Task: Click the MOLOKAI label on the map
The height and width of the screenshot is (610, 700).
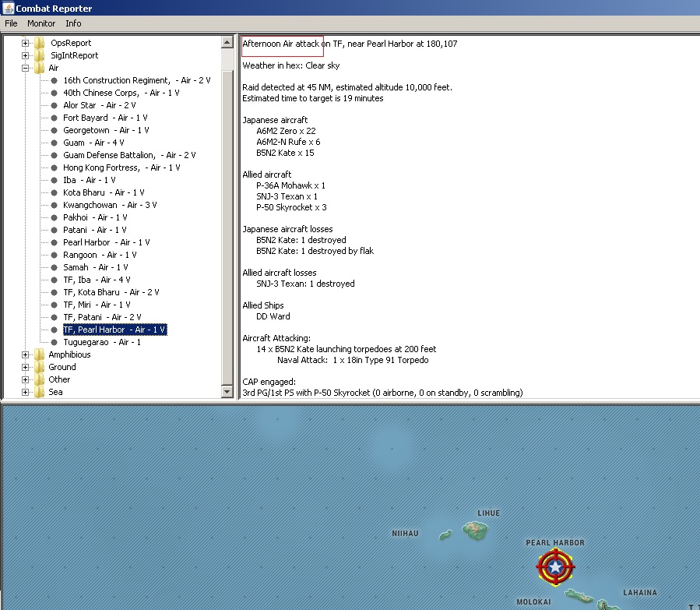Action: (x=533, y=602)
